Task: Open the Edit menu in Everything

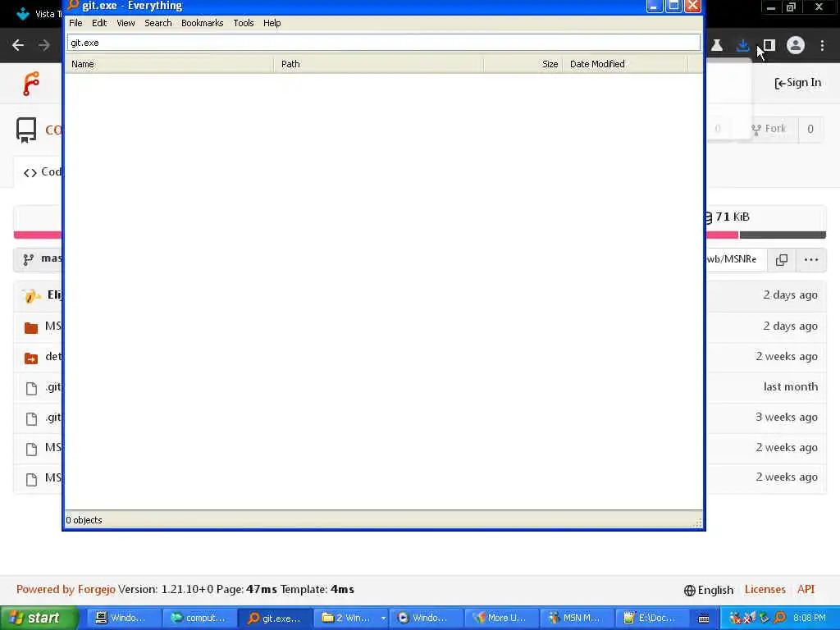Action: click(99, 23)
